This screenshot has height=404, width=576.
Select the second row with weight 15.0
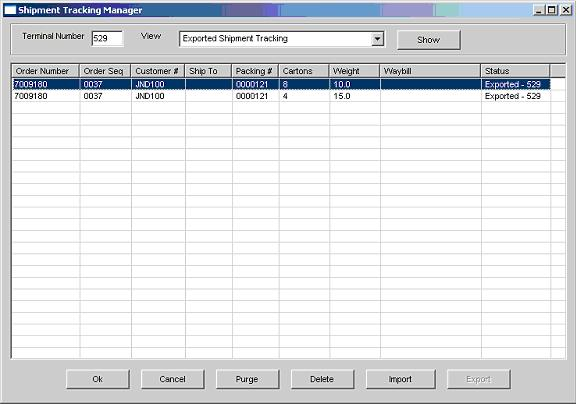(x=281, y=96)
